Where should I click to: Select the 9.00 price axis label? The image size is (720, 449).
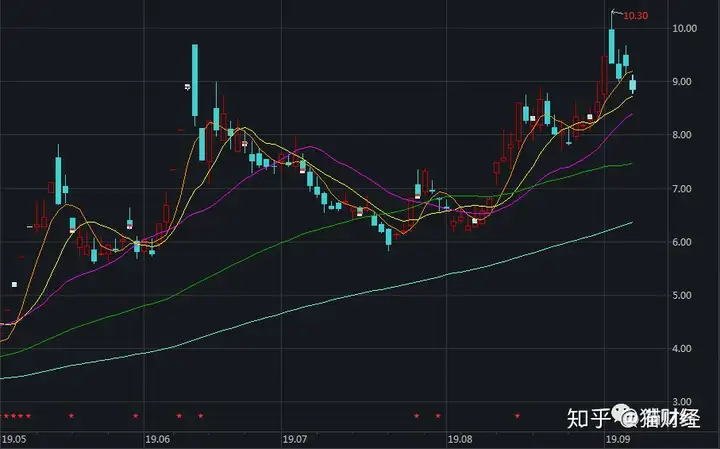682,82
